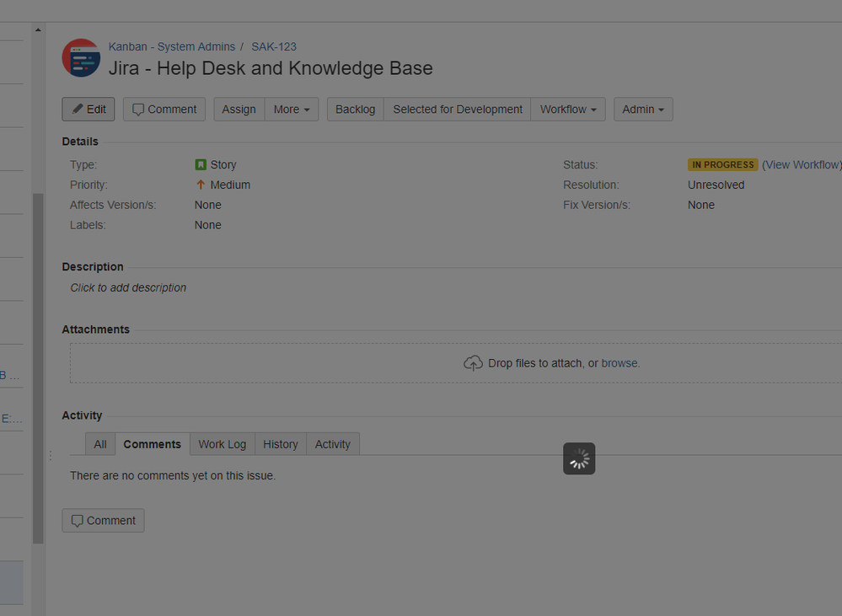
Task: Switch to the Work Log tab
Action: pyautogui.click(x=223, y=444)
